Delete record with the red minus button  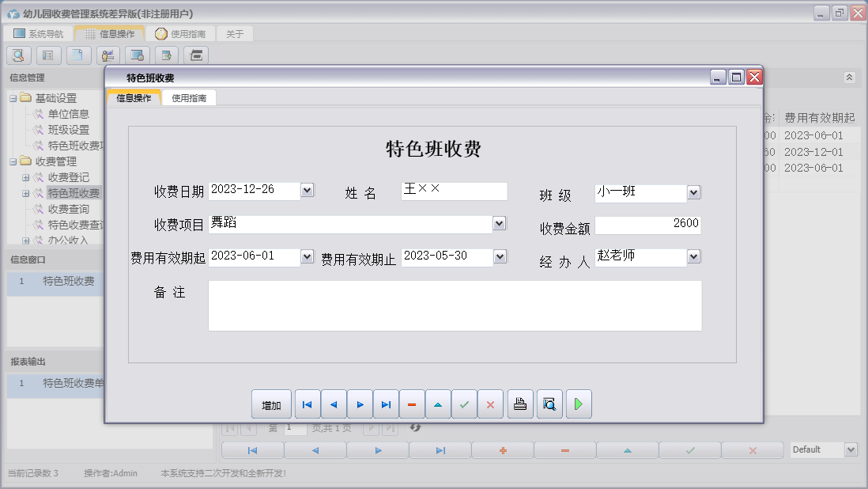(412, 404)
